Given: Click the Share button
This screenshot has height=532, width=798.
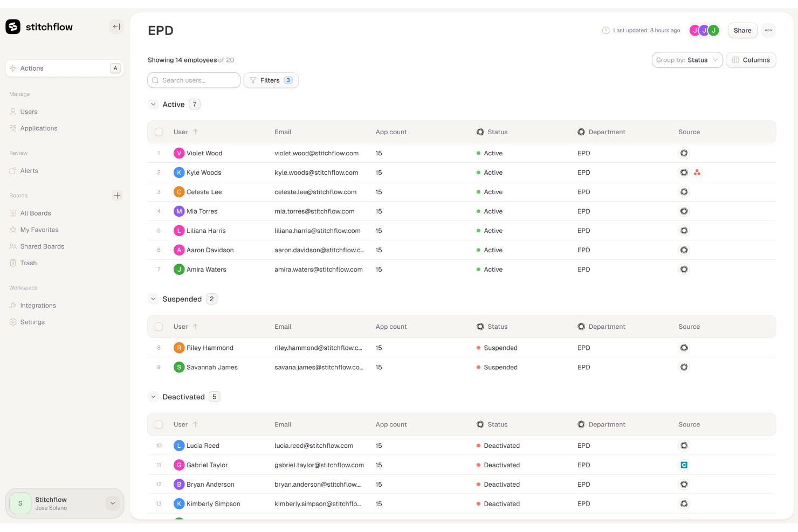Looking at the screenshot, I should click(742, 30).
